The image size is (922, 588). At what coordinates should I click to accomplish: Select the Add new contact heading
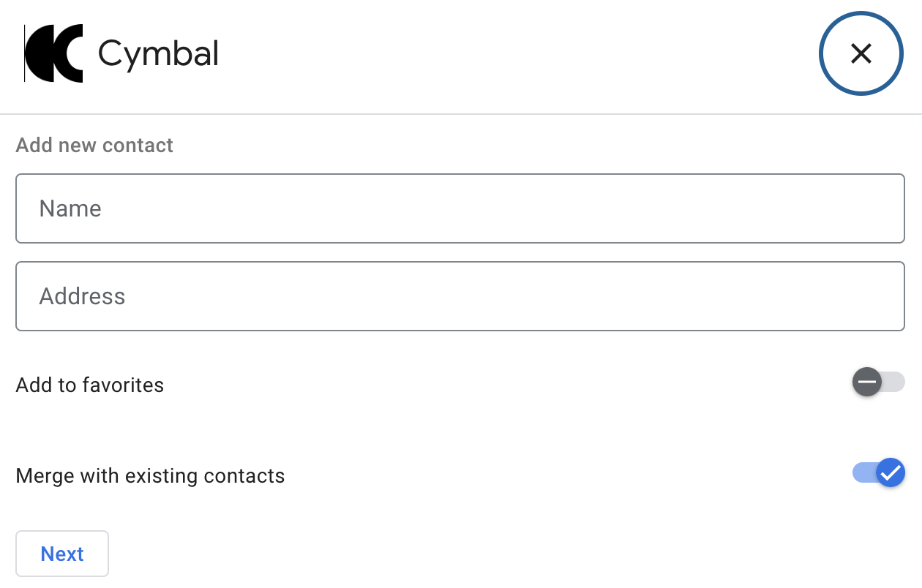94,146
